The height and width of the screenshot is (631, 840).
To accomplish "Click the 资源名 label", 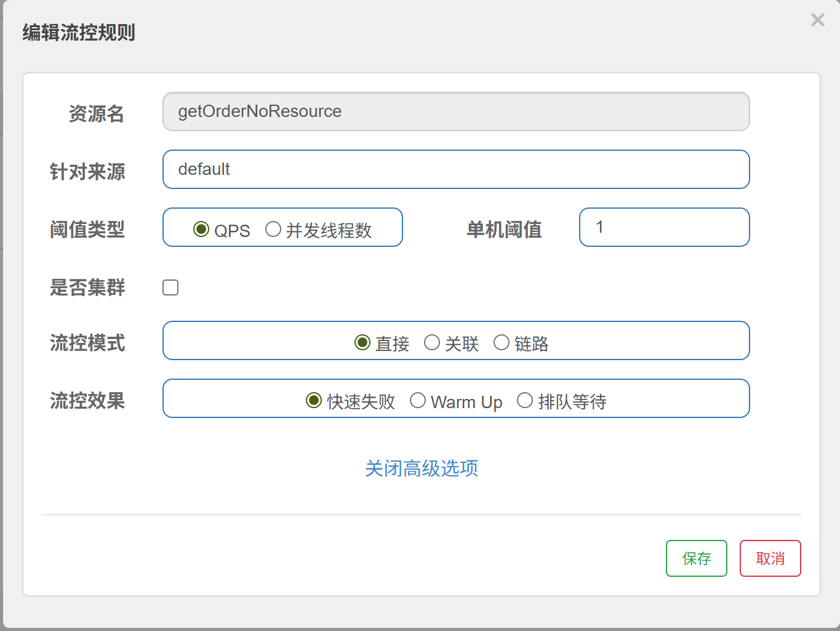I will click(97, 114).
